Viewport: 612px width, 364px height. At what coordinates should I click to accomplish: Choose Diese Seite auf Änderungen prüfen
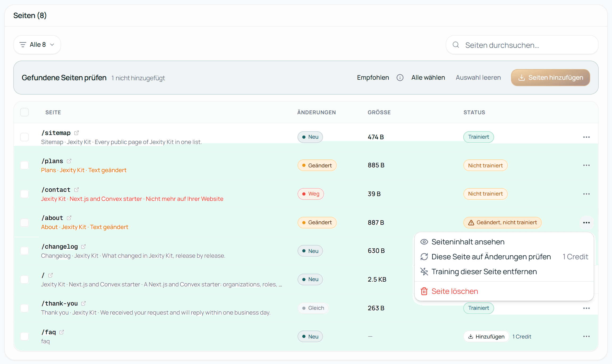coord(504,257)
